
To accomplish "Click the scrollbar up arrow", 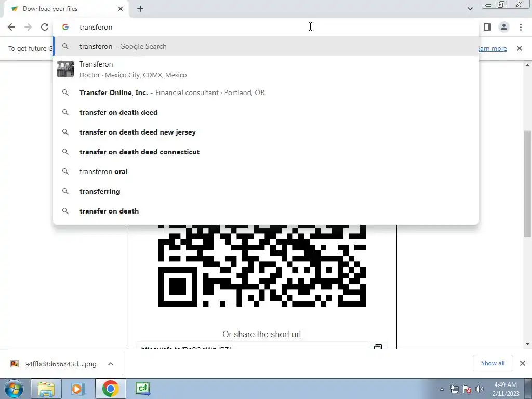I will tap(528, 65).
